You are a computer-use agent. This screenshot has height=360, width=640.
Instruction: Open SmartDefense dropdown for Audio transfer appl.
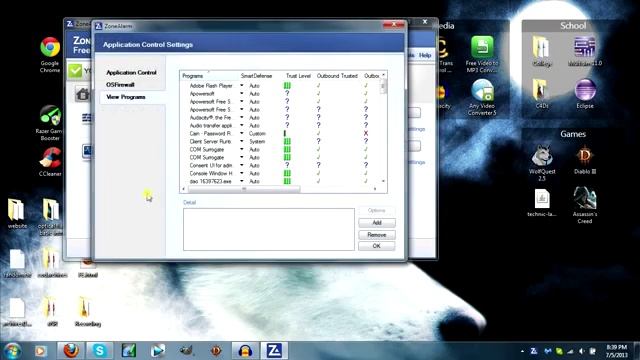pos(242,125)
